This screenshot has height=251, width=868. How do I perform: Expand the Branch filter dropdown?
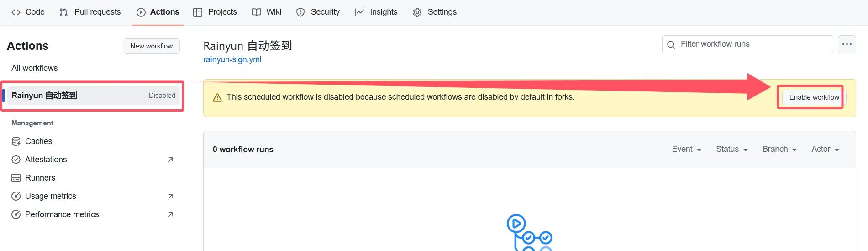pyautogui.click(x=779, y=150)
